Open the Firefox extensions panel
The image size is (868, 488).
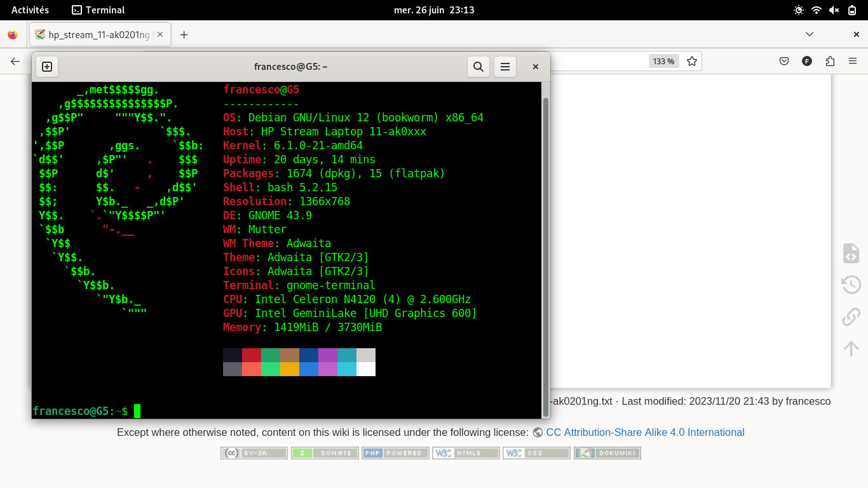(x=830, y=61)
